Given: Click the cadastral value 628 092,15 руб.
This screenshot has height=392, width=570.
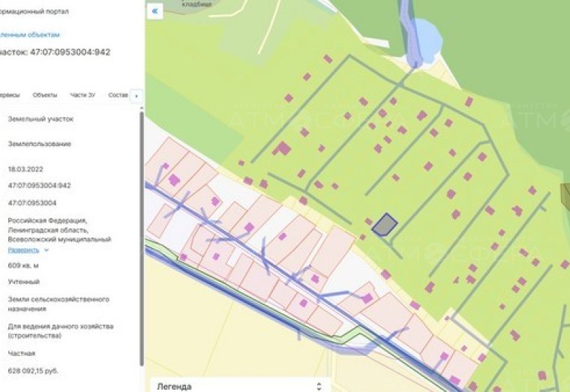Looking at the screenshot, I should (x=33, y=371).
